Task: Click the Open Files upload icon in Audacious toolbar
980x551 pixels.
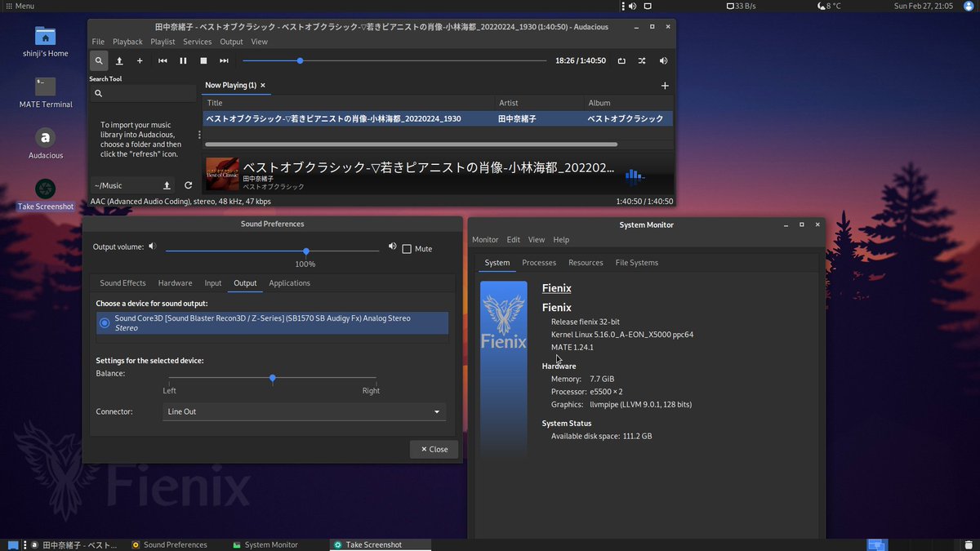Action: click(x=119, y=60)
